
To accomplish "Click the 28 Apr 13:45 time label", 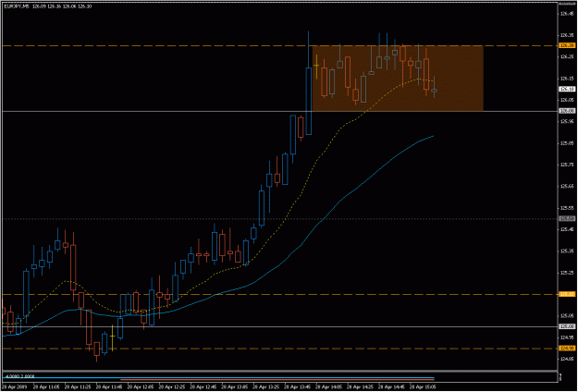I will click(297, 387).
